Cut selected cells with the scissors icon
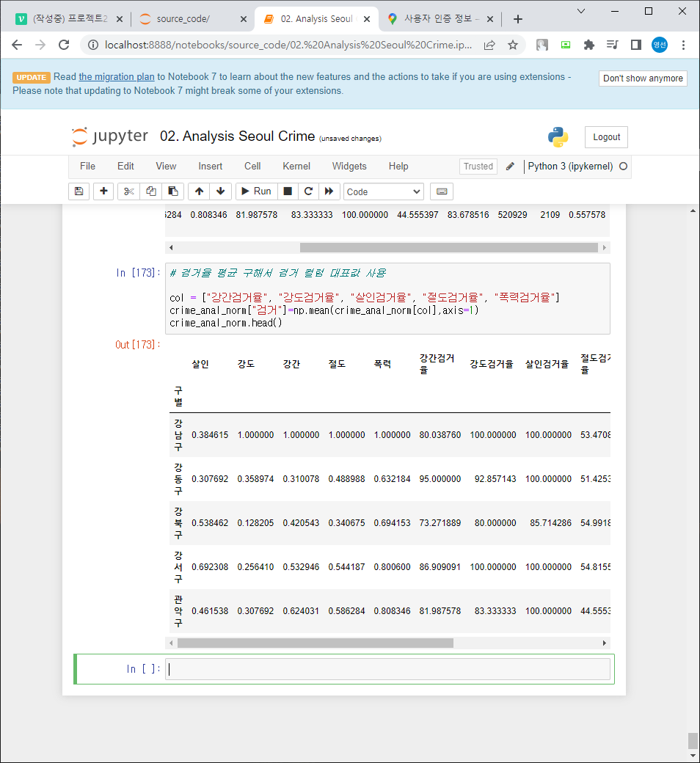The image size is (700, 763). 128,191
